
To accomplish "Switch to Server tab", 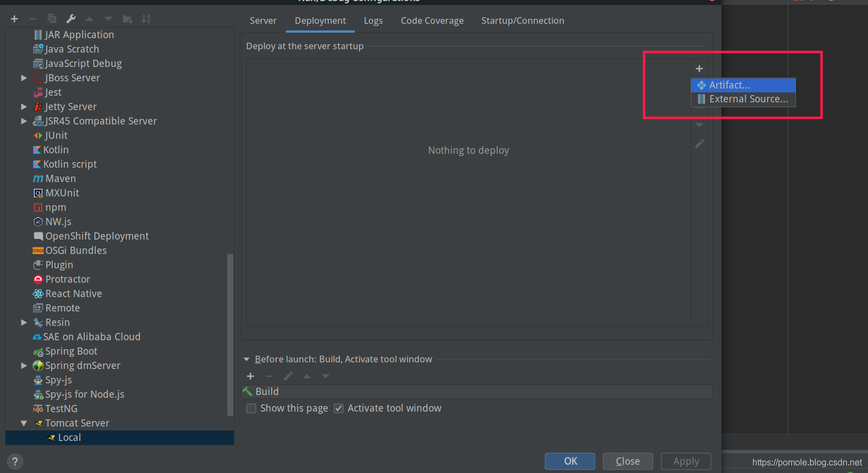I will coord(263,21).
